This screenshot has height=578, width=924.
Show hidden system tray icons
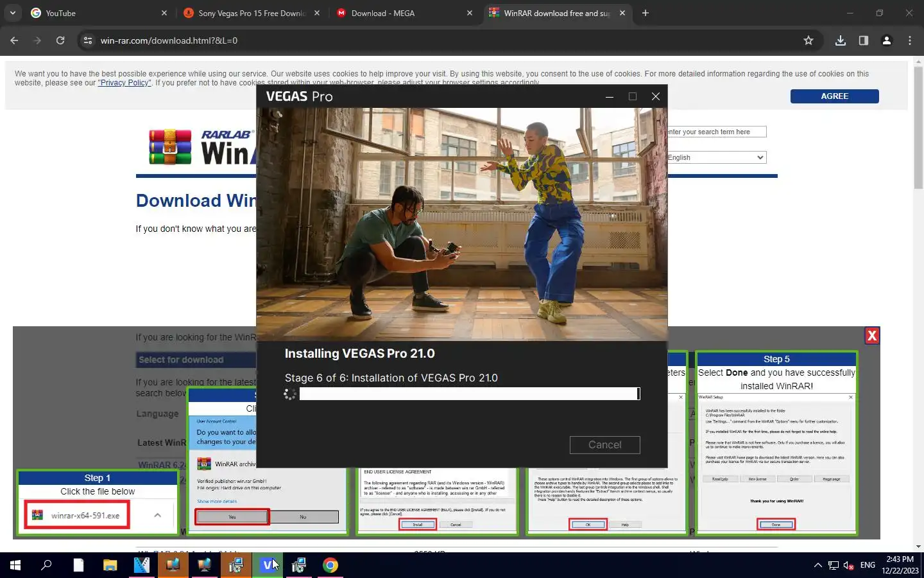coord(817,565)
